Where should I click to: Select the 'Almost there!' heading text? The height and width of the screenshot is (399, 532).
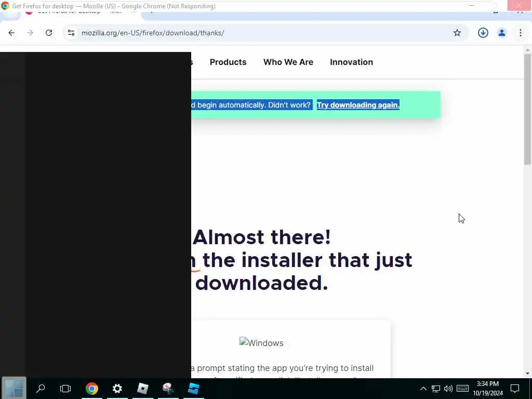coord(262,237)
